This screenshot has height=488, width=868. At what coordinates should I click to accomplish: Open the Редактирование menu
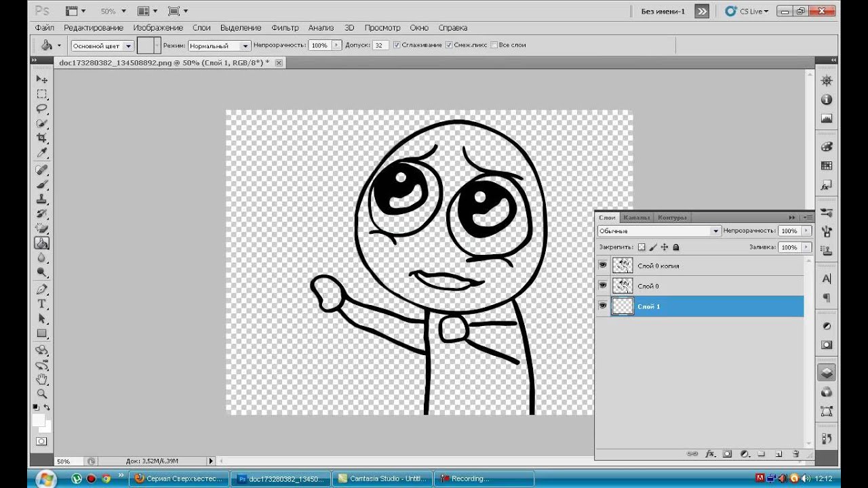(x=94, y=28)
